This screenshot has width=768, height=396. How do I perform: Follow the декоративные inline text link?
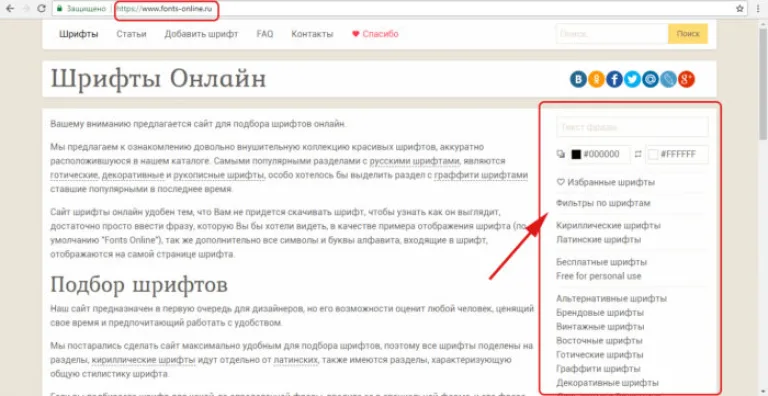click(133, 175)
